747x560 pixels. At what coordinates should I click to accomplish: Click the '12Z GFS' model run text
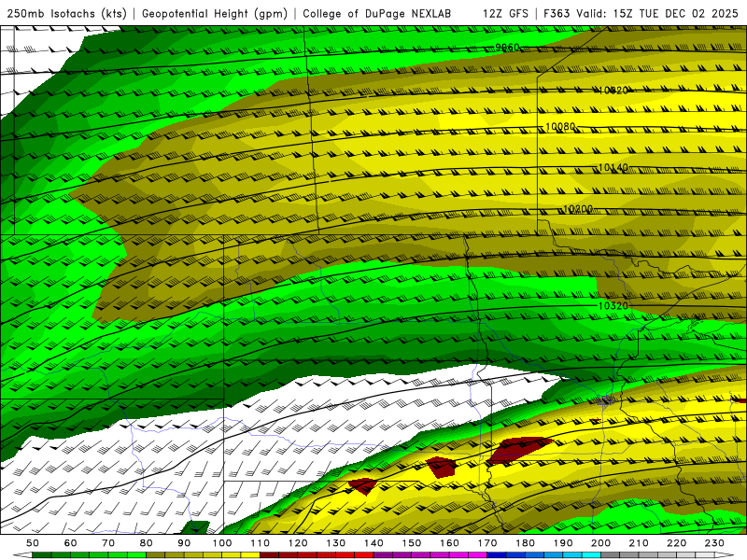click(505, 13)
